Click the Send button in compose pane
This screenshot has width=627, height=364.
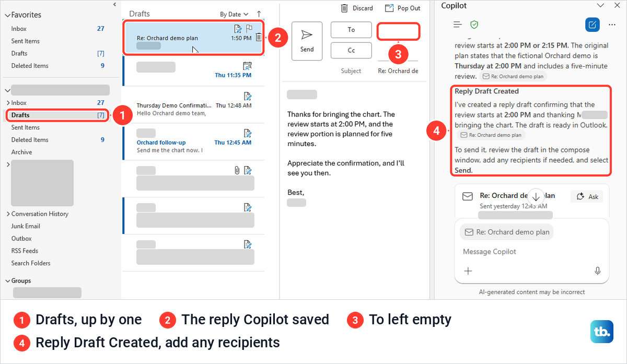click(x=307, y=41)
